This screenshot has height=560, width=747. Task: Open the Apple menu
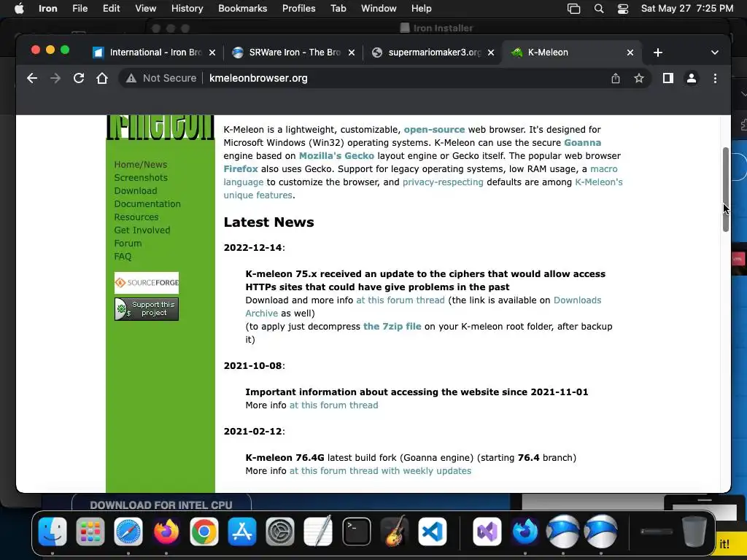point(19,9)
